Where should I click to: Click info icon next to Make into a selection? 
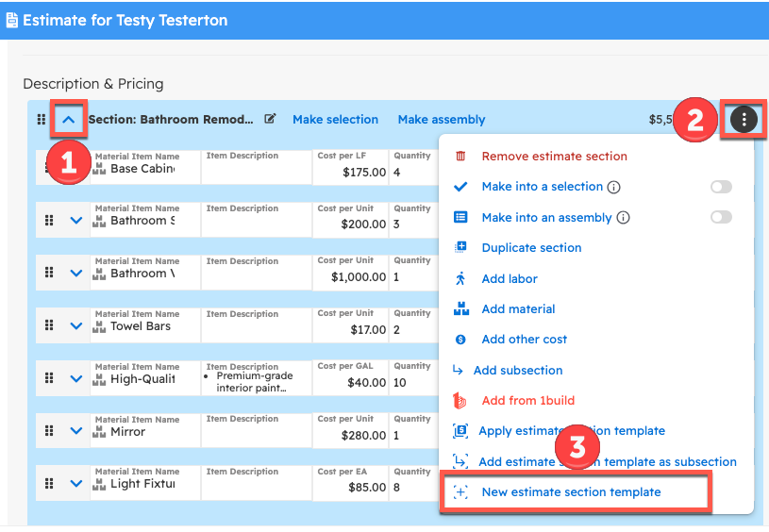click(x=614, y=187)
